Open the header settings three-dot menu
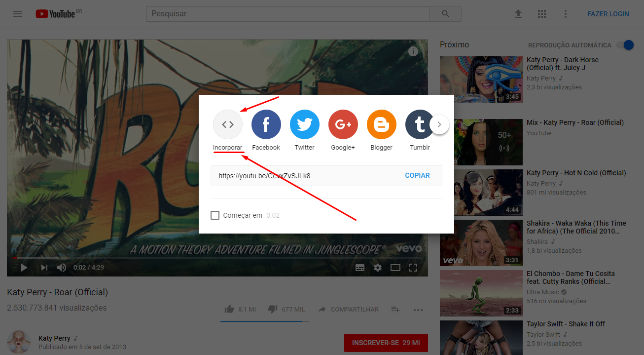The image size is (644, 355). click(x=566, y=14)
